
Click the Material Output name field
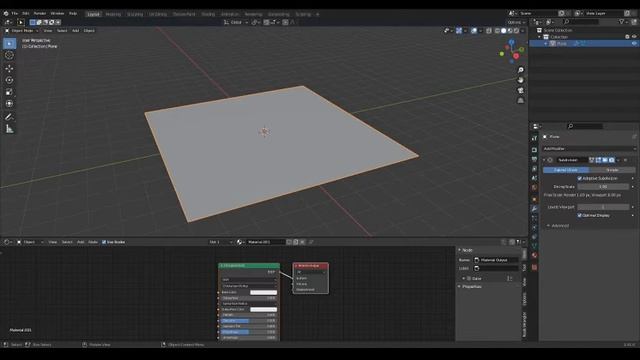[x=496, y=260]
